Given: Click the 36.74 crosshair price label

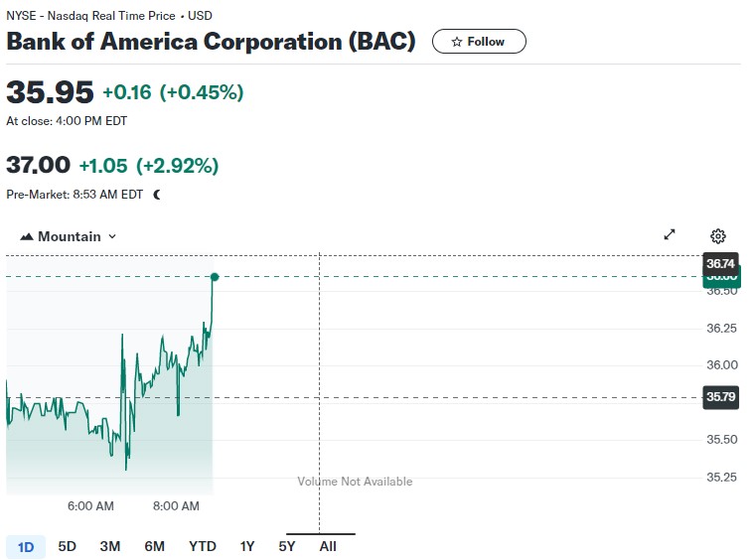Looking at the screenshot, I should coord(720,264).
